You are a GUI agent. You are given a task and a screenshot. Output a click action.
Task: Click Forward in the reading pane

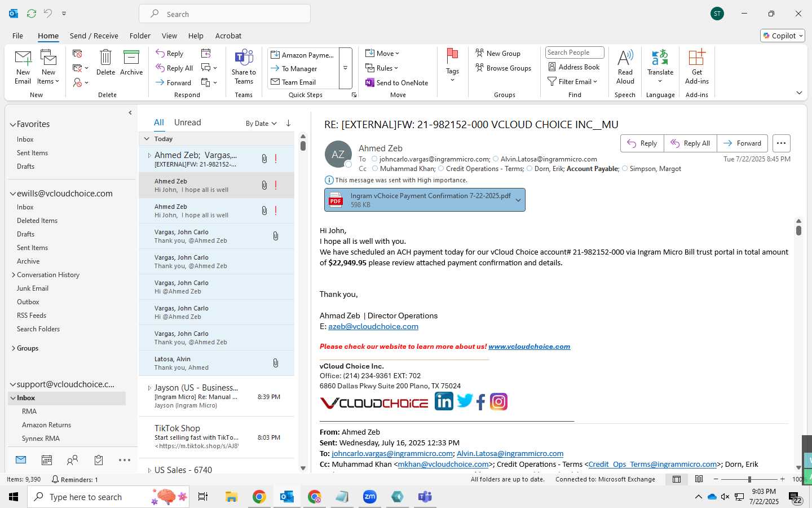point(743,143)
